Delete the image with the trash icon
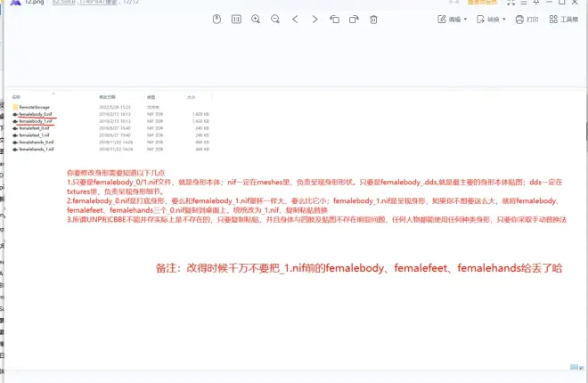The width and height of the screenshot is (588, 383). click(373, 19)
